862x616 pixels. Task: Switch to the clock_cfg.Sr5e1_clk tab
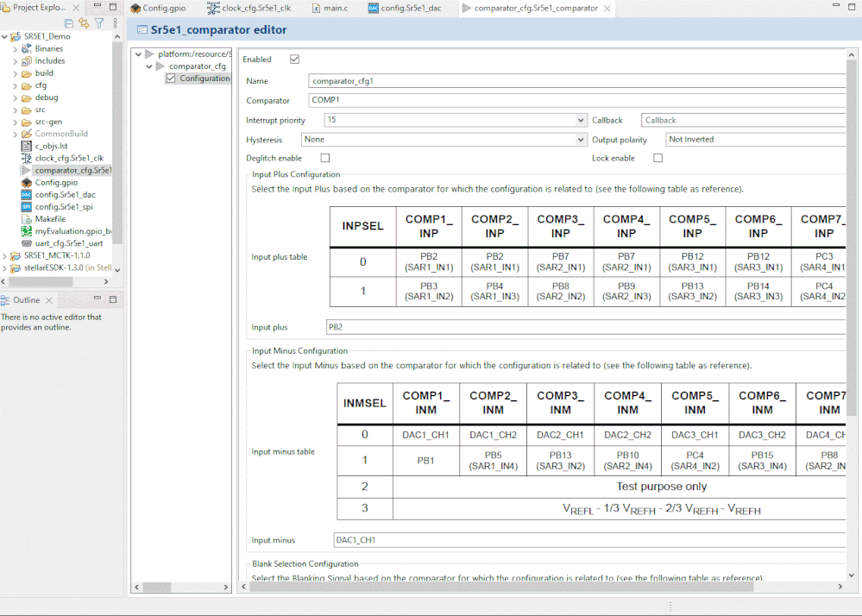249,9
